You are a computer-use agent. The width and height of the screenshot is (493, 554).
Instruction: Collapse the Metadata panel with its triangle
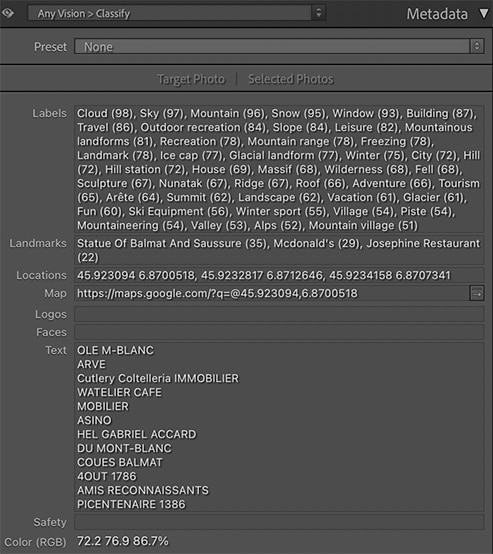coord(485,14)
